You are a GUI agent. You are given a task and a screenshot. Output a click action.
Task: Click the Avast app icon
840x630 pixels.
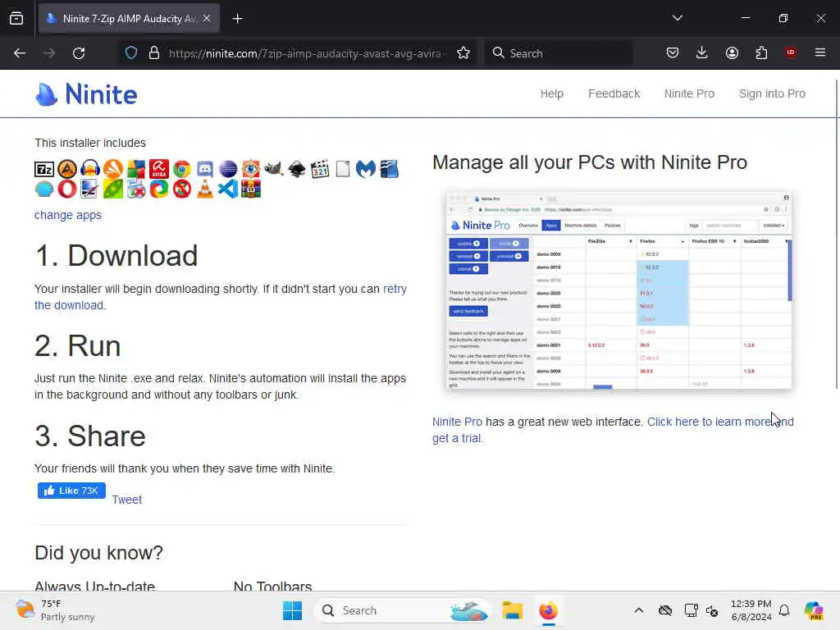tap(113, 169)
